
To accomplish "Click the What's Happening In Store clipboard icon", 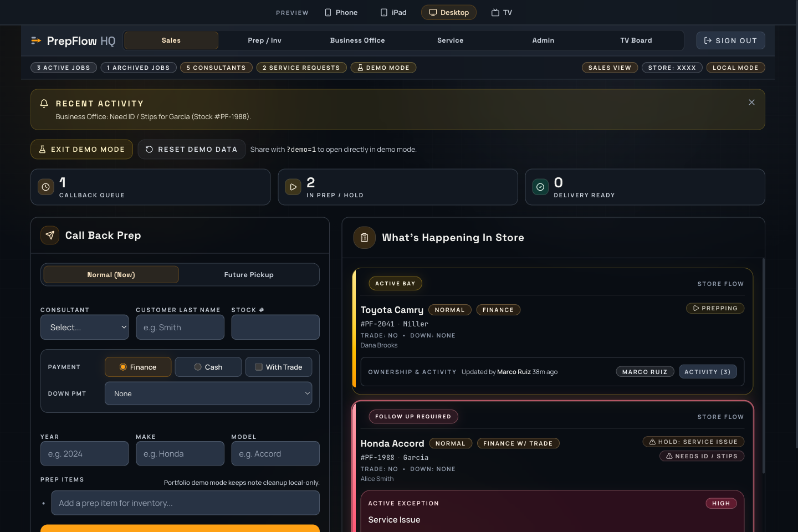I will tap(364, 238).
